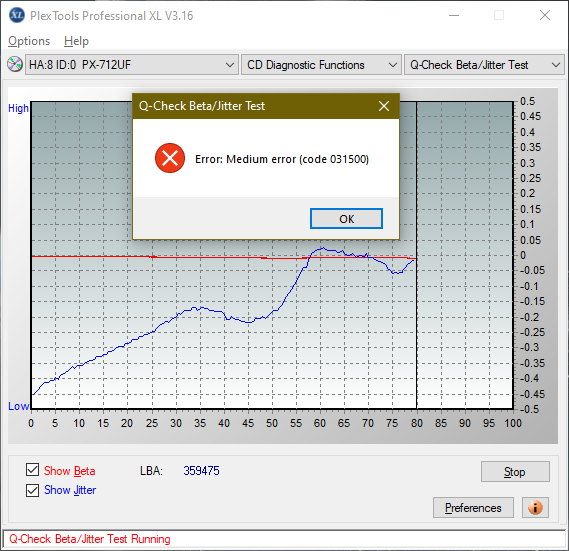The height and width of the screenshot is (551, 569).
Task: Click the 'LBA:' label
Action: 151,471
